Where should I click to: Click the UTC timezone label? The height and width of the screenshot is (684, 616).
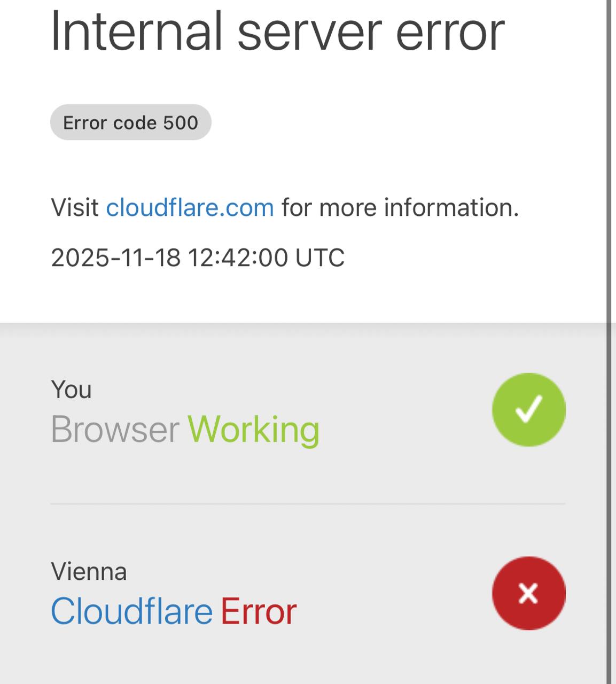click(x=319, y=258)
